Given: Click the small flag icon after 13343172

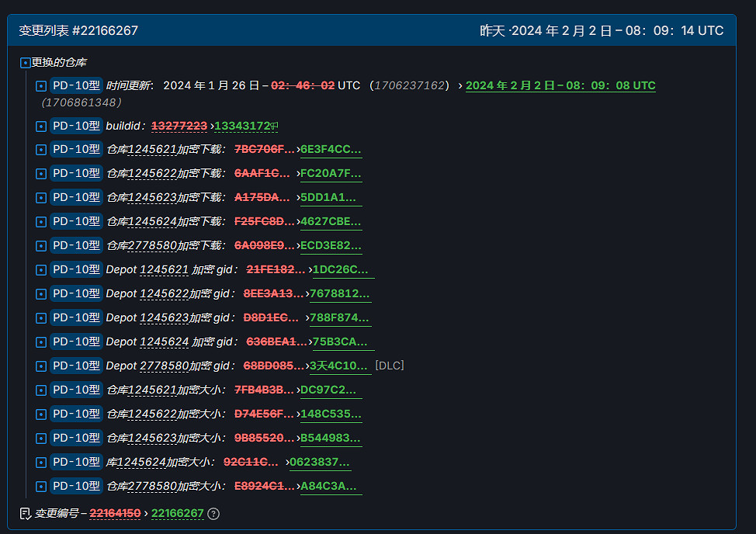Looking at the screenshot, I should click(x=275, y=124).
